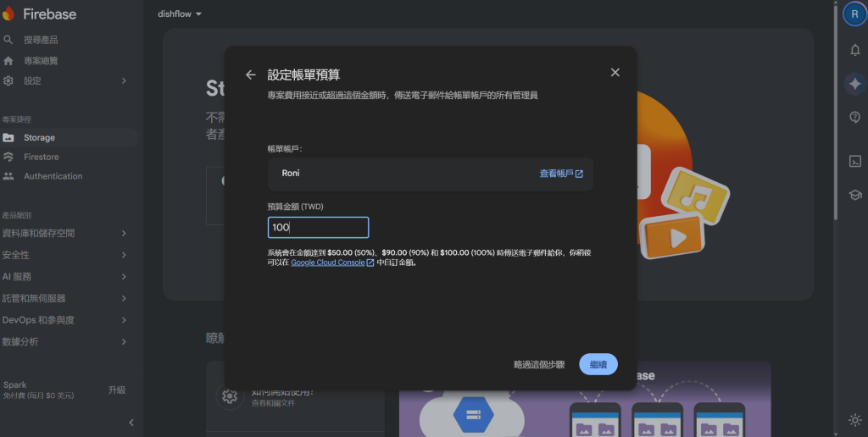Click the 升級 upgrade button

[x=117, y=390]
